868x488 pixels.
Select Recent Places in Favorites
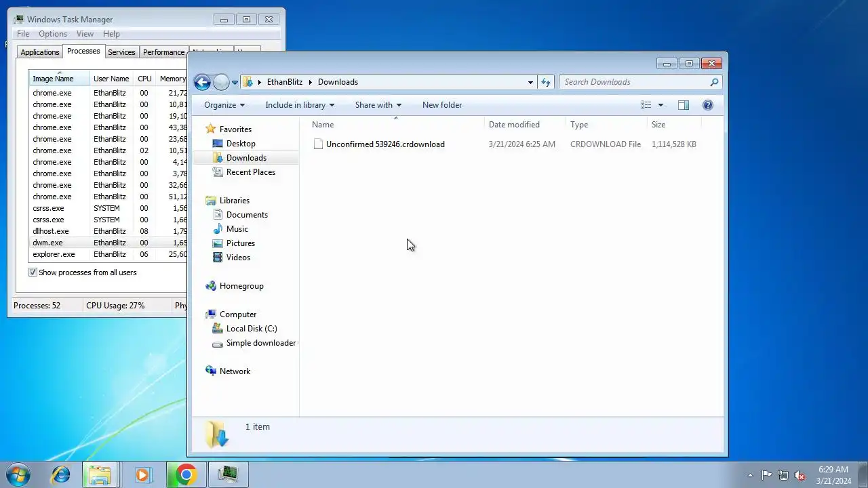click(x=250, y=172)
